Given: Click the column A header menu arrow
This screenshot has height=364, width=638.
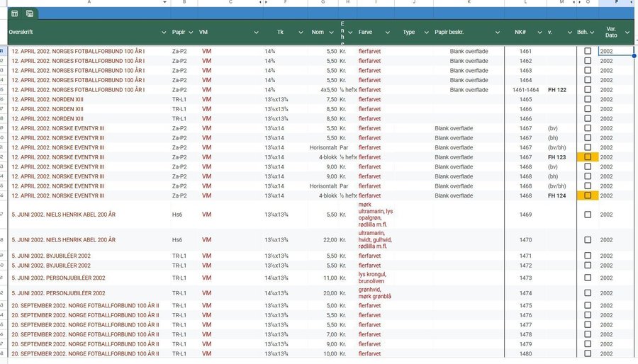Looking at the screenshot, I should (164, 3).
